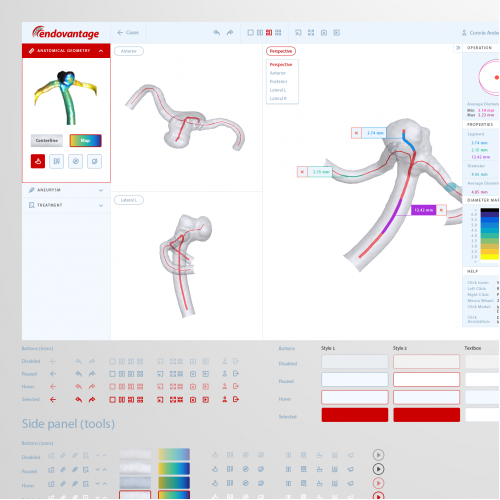Viewport: 500px width, 500px height.
Task: Click the Redo arrow in top toolbar
Action: (x=230, y=32)
